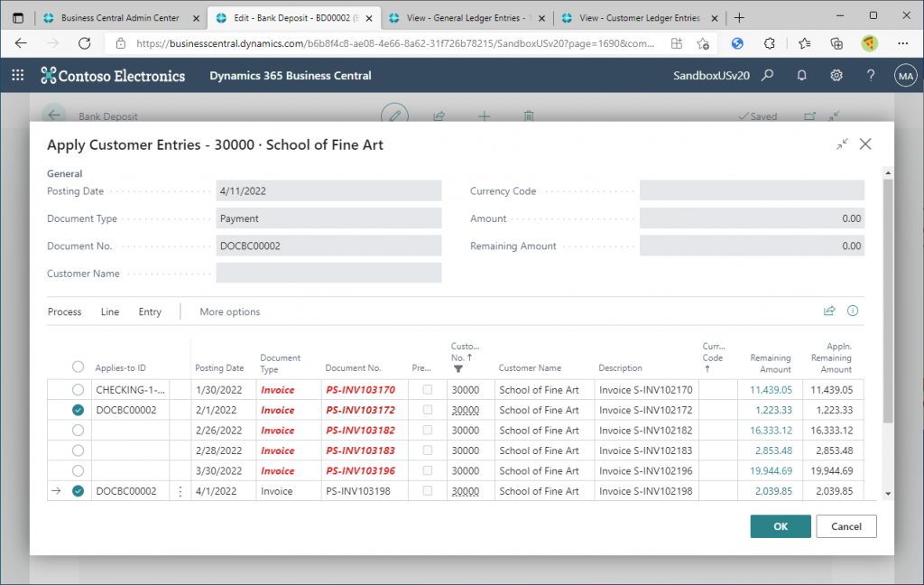Cancel the Apply Customer Entries dialog

(x=846, y=526)
